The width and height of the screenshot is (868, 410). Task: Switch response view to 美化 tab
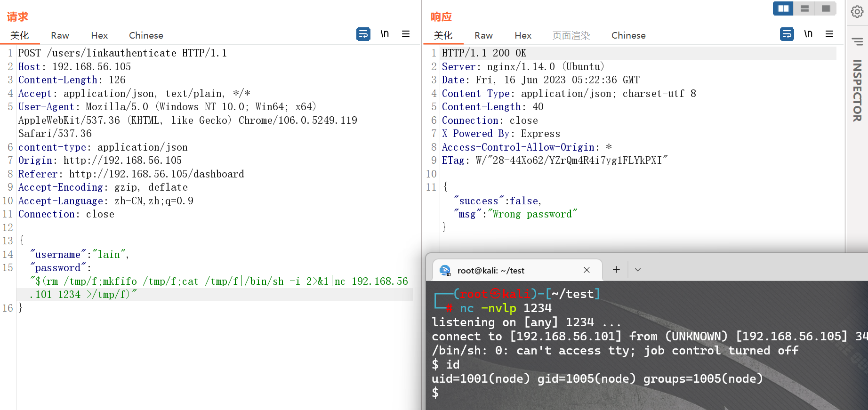click(443, 35)
